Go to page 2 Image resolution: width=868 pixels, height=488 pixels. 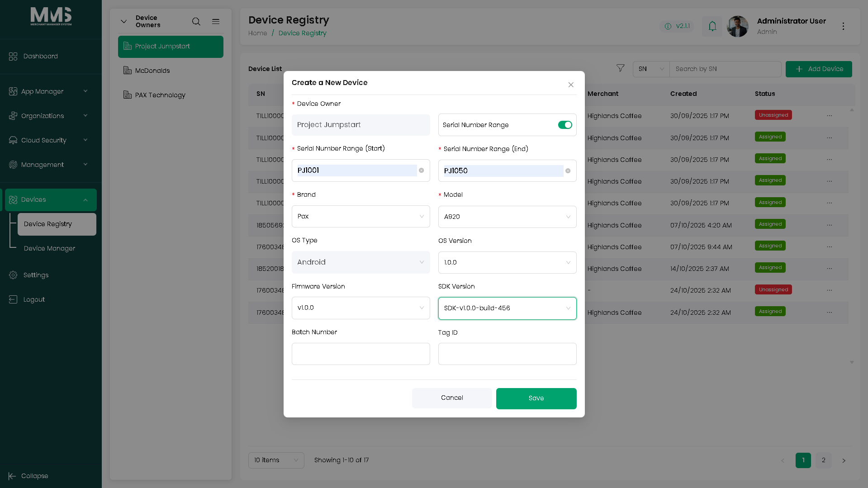(x=823, y=460)
